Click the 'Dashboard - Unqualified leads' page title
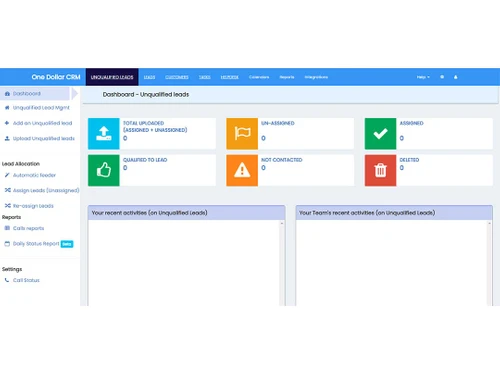The image size is (500, 375). pos(146,95)
